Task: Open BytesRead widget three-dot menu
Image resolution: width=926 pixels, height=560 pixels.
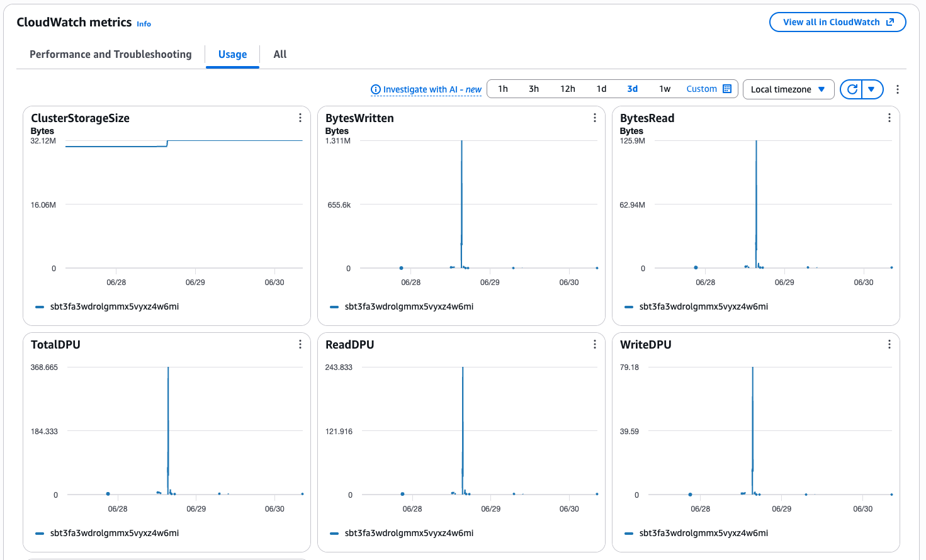Action: 889,118
